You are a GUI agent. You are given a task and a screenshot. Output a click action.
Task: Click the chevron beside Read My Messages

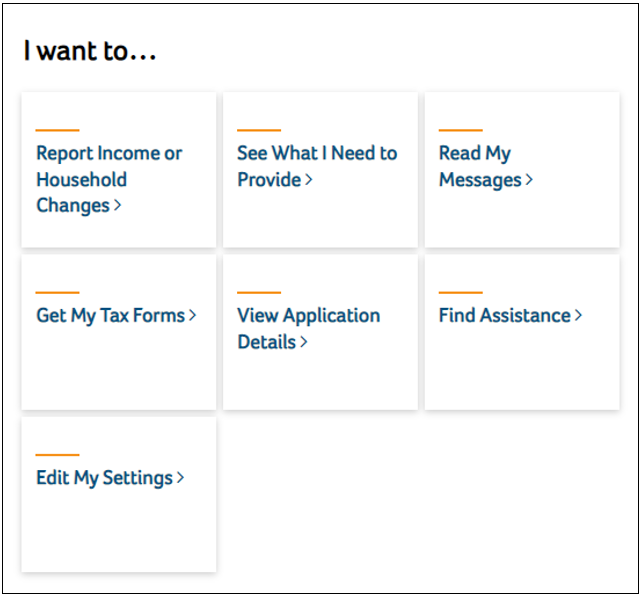pos(529,180)
